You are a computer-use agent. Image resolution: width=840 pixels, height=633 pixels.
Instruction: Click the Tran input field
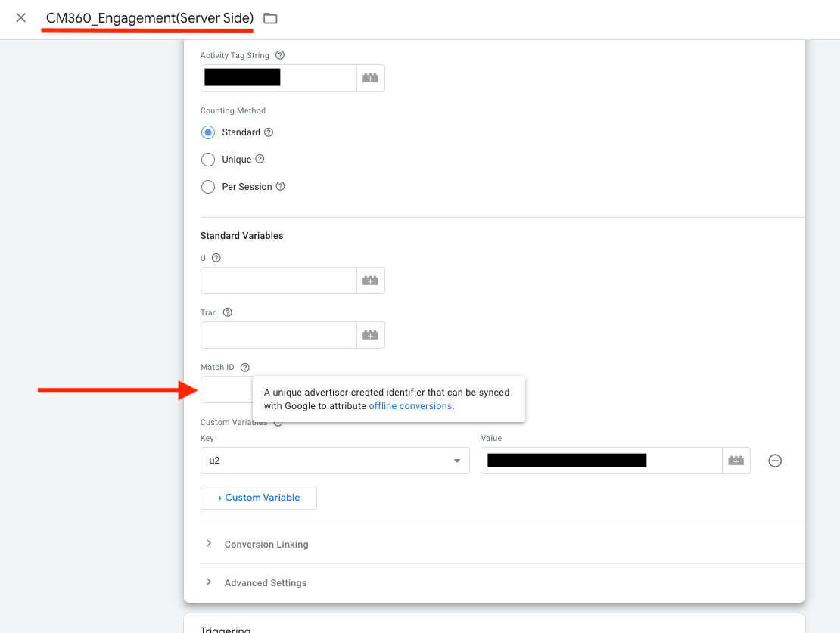(278, 335)
